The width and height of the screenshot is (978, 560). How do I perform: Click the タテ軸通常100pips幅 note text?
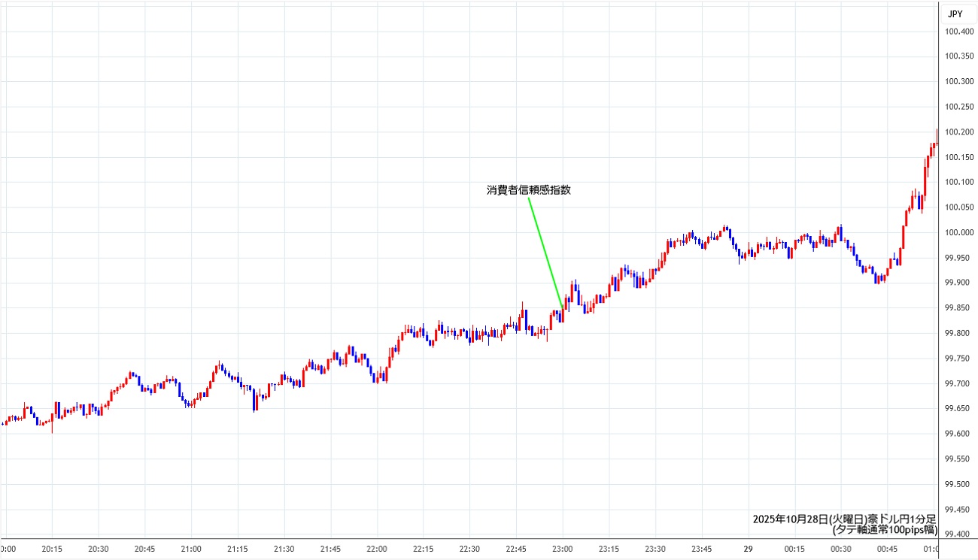pyautogui.click(x=884, y=530)
